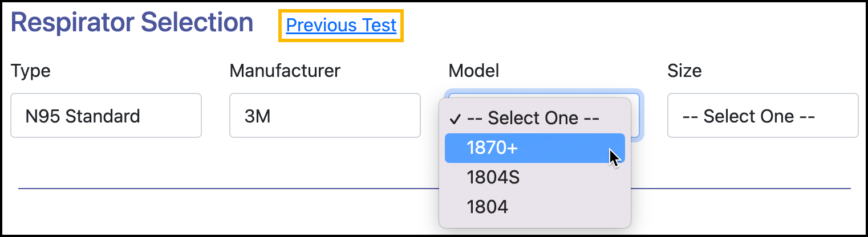868x237 pixels.
Task: Click the checkmark beside the Select One option
Action: 455,119
